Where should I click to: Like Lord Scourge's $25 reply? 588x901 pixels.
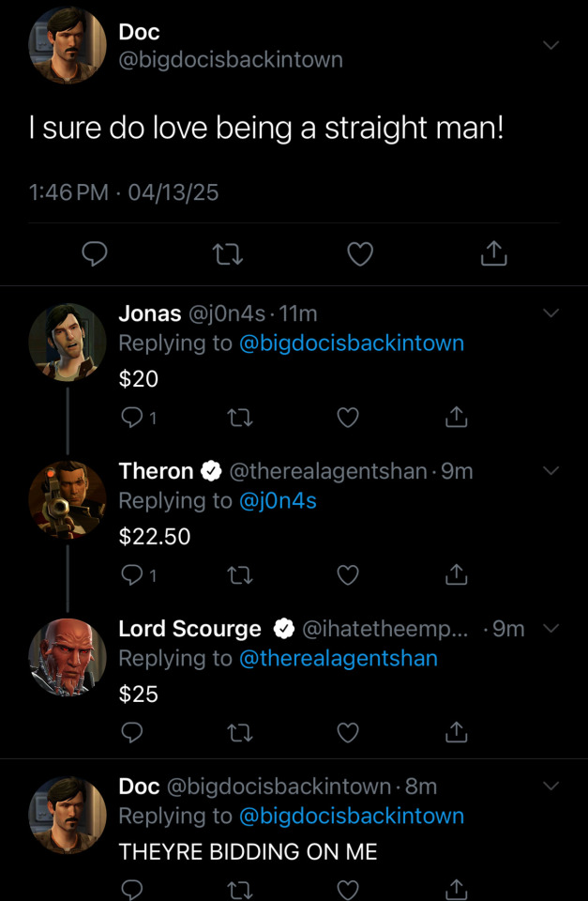[348, 732]
